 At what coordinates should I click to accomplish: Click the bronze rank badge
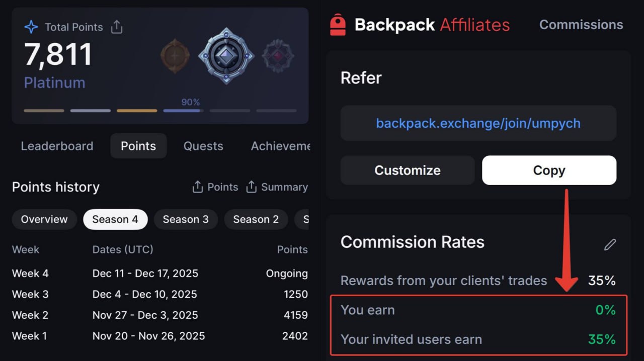click(175, 56)
